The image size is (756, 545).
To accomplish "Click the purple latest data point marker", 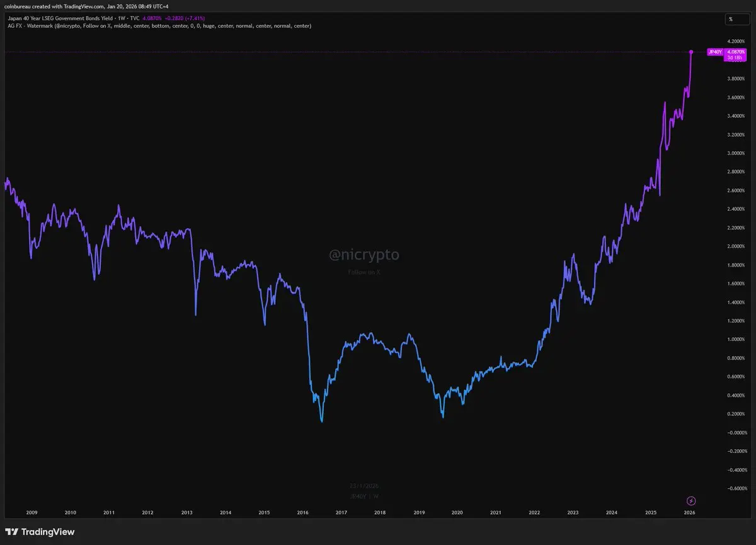I will pyautogui.click(x=691, y=52).
